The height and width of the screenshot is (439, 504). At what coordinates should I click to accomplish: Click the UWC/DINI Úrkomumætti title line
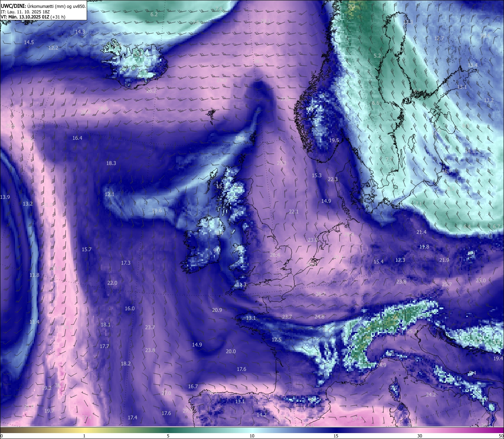pos(43,6)
